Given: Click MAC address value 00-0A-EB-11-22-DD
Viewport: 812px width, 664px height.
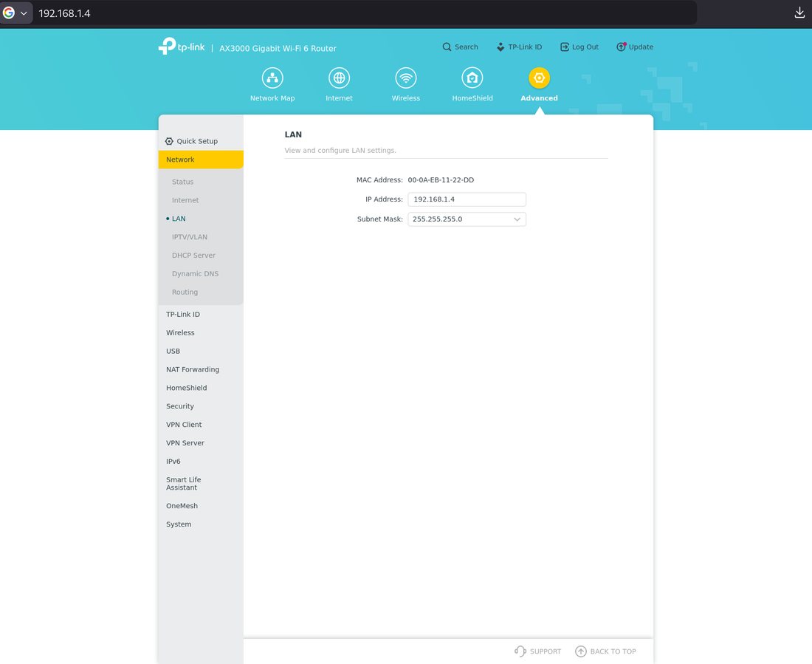Looking at the screenshot, I should [441, 180].
